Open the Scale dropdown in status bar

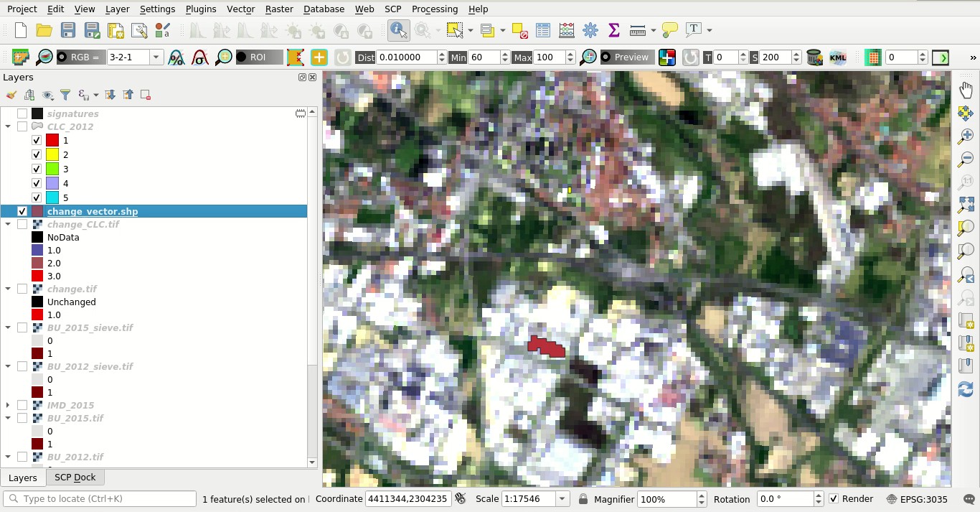[562, 499]
